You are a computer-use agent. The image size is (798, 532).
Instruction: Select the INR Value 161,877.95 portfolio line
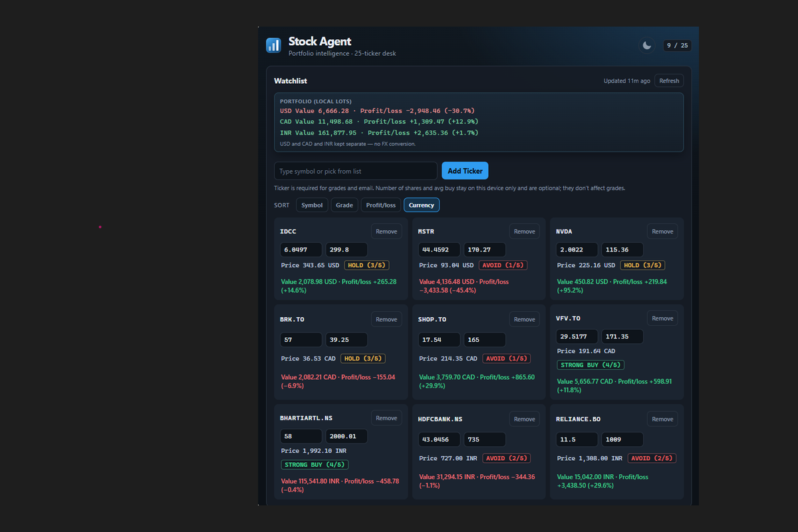[x=379, y=133]
